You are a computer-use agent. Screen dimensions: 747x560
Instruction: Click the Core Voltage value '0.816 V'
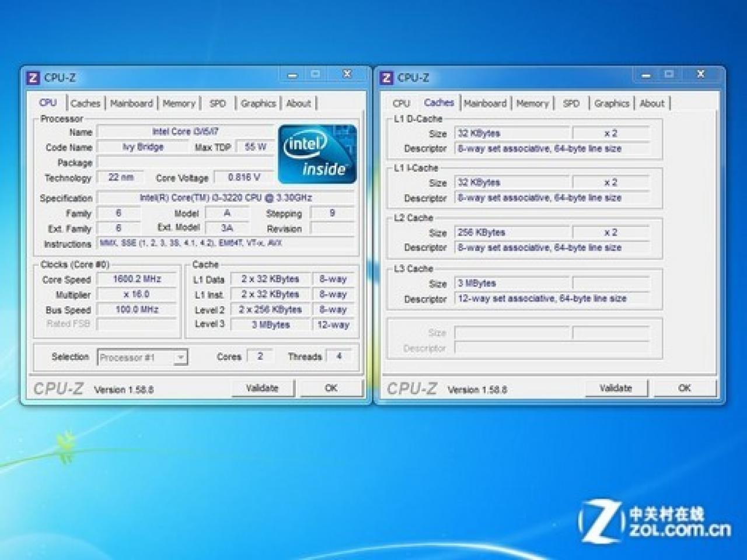tap(244, 177)
